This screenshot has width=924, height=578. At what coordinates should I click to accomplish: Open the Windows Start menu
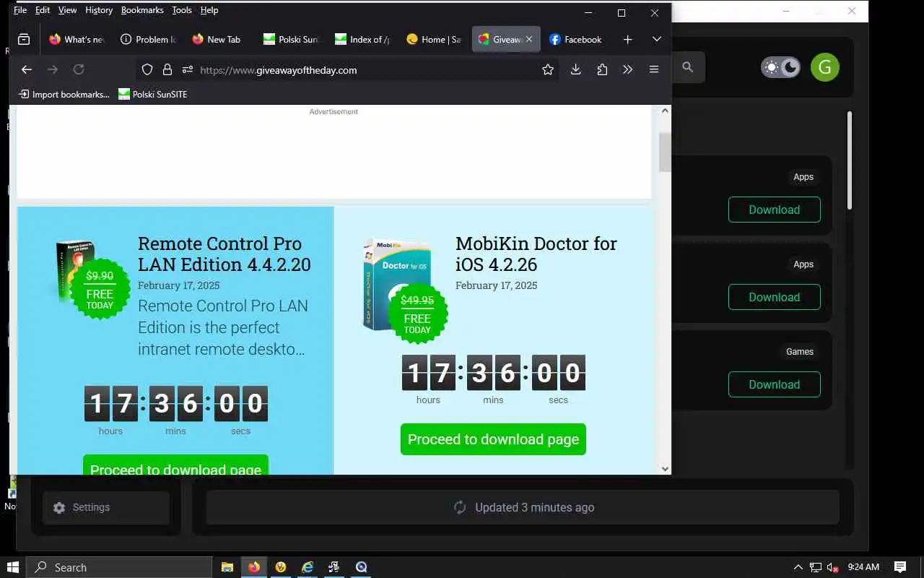[x=12, y=567]
